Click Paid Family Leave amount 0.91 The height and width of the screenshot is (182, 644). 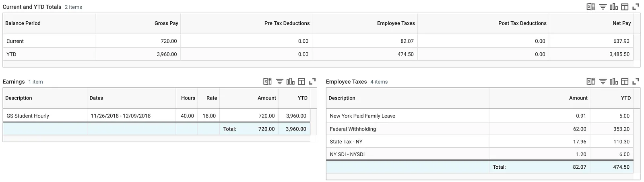click(x=581, y=116)
